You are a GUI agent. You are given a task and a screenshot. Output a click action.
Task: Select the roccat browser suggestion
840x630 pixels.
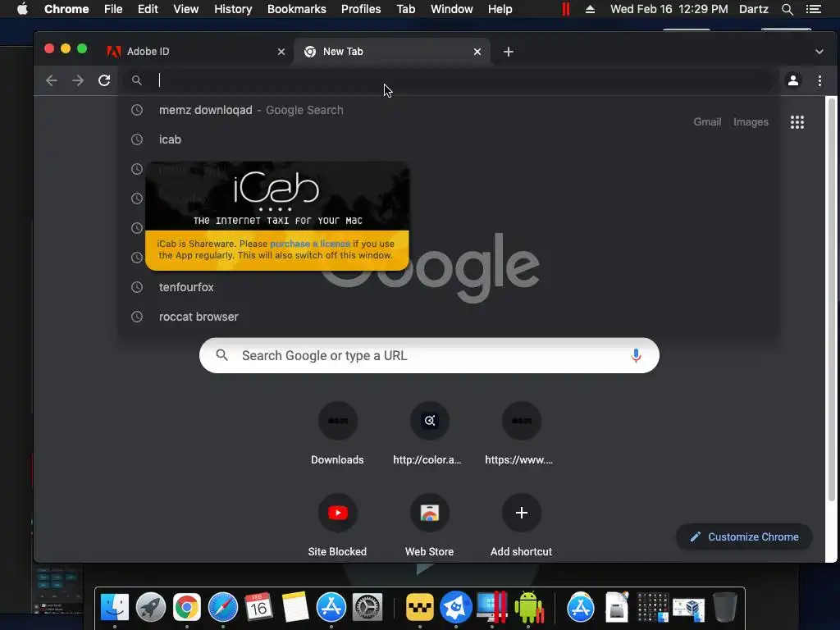[448, 317]
